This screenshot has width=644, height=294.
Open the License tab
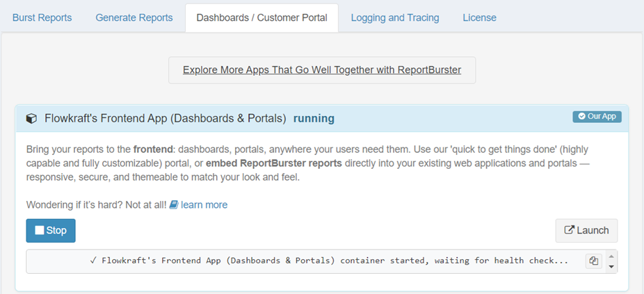tap(479, 18)
